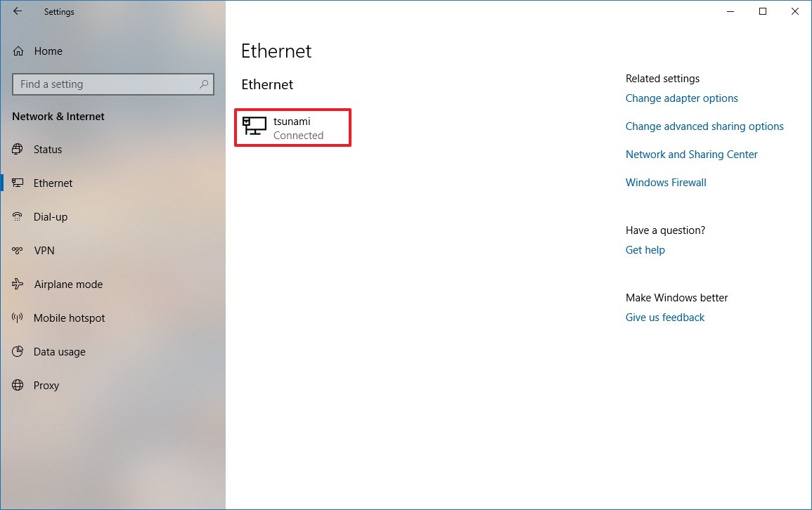
Task: Click the back arrow at top left
Action: click(x=18, y=11)
